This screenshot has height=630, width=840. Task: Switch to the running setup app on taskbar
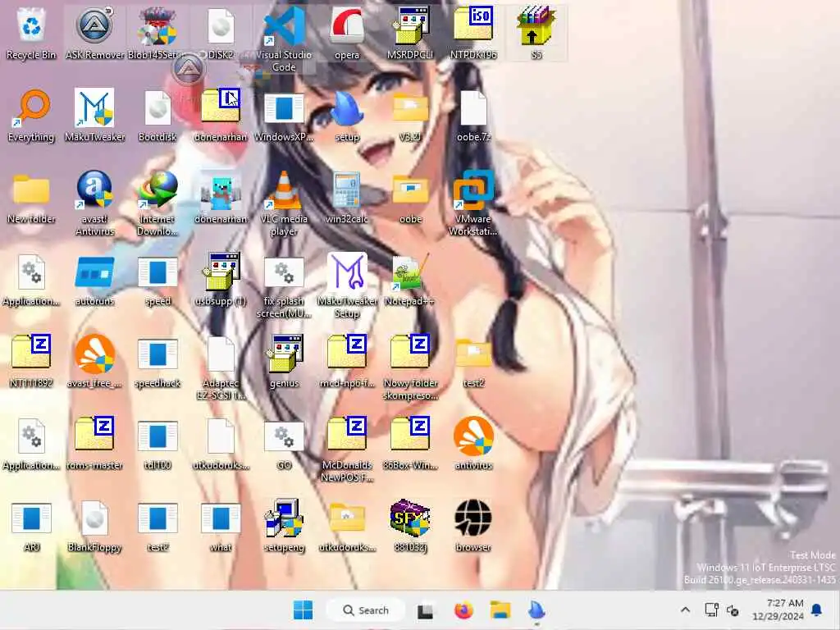(x=536, y=610)
